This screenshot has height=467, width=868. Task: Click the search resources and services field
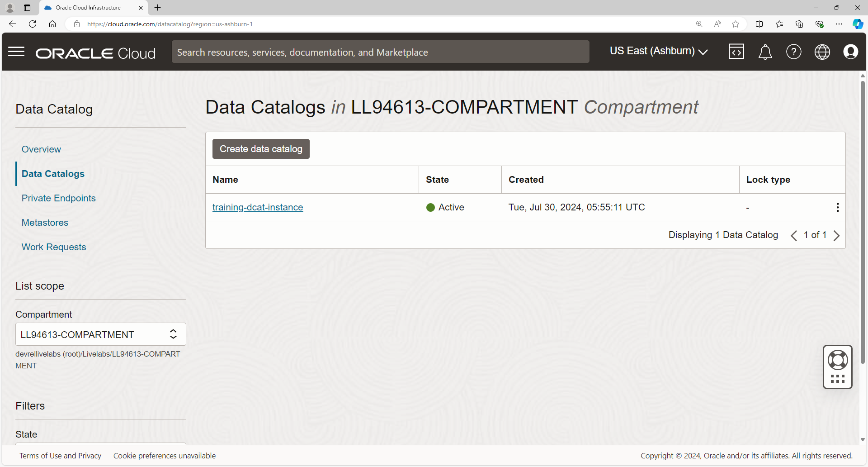tap(380, 52)
